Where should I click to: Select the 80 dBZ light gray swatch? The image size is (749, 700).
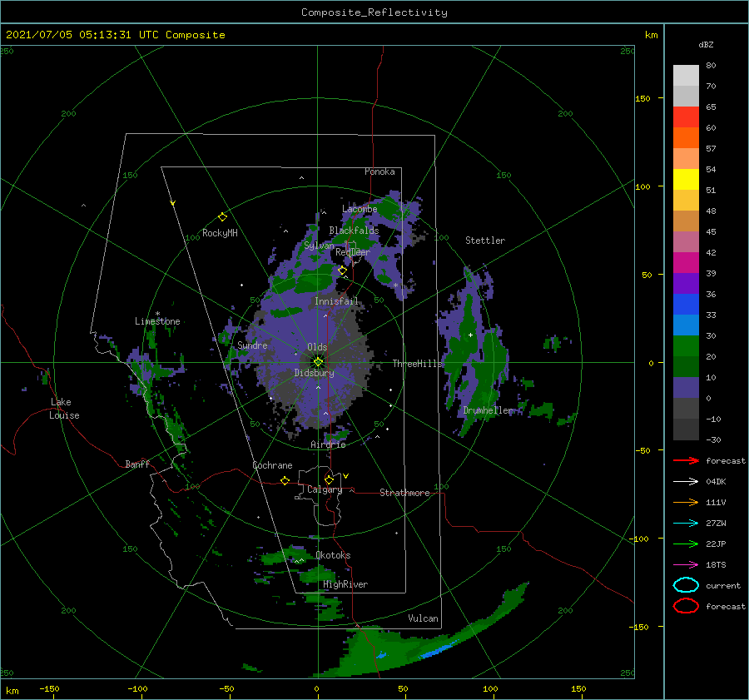point(686,76)
